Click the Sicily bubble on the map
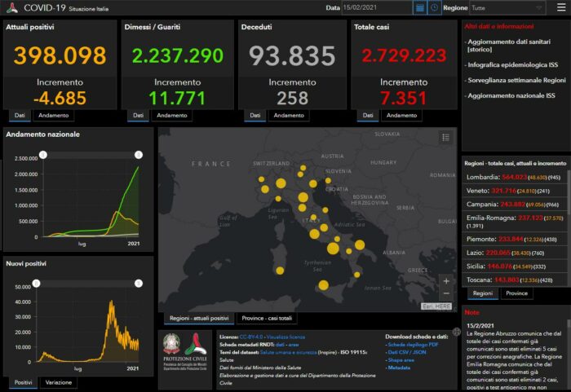The image size is (571, 392). [323, 285]
